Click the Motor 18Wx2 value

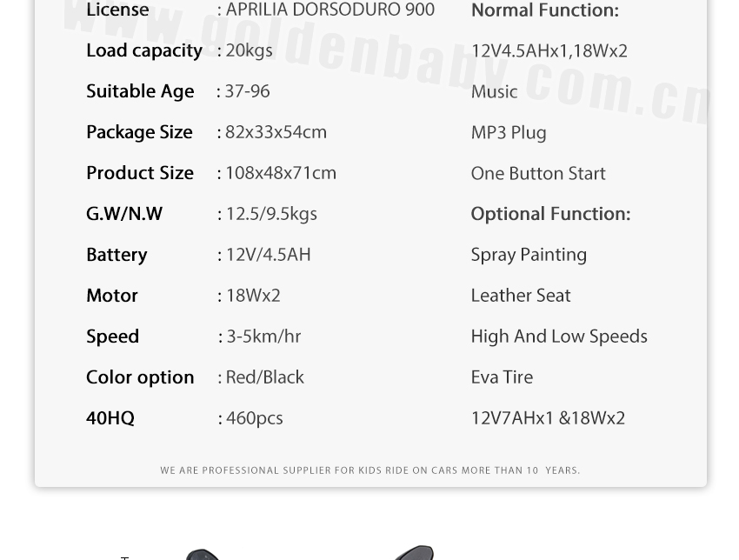pyautogui.click(x=253, y=296)
